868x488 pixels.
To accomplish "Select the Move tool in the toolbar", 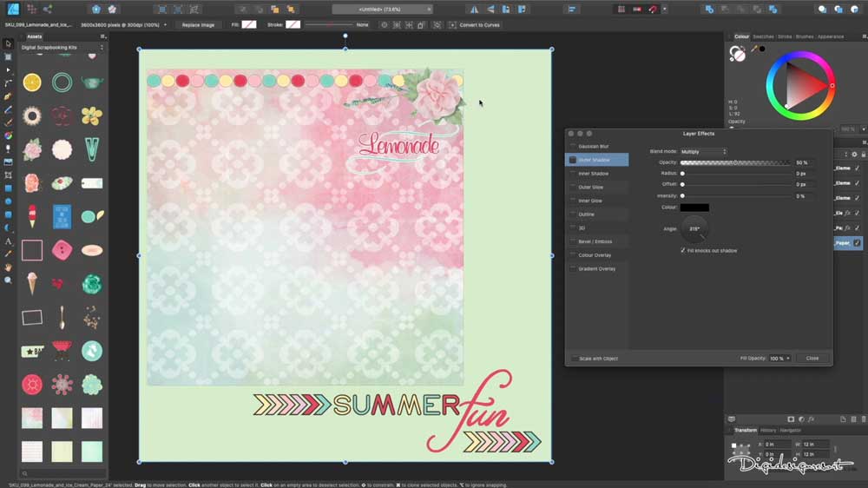I will (x=8, y=43).
